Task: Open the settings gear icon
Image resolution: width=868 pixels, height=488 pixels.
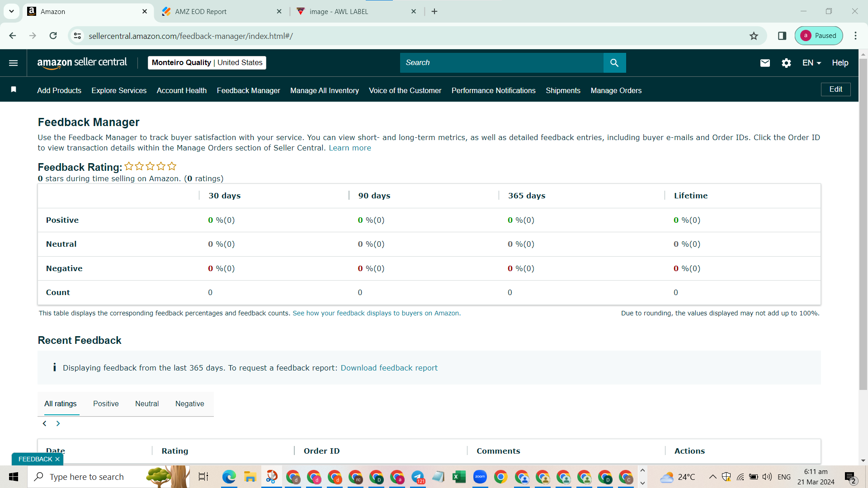Action: pyautogui.click(x=786, y=63)
